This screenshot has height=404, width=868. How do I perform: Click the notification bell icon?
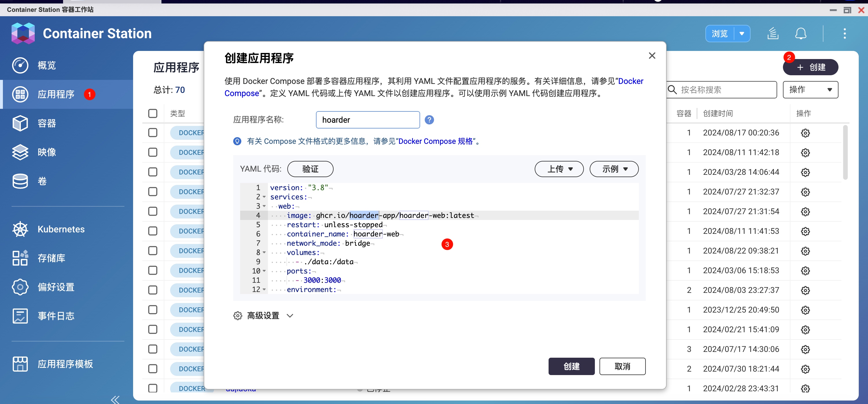pos(800,34)
